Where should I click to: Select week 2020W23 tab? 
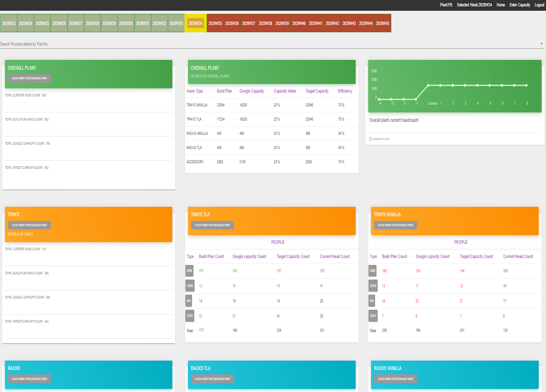(x=9, y=23)
